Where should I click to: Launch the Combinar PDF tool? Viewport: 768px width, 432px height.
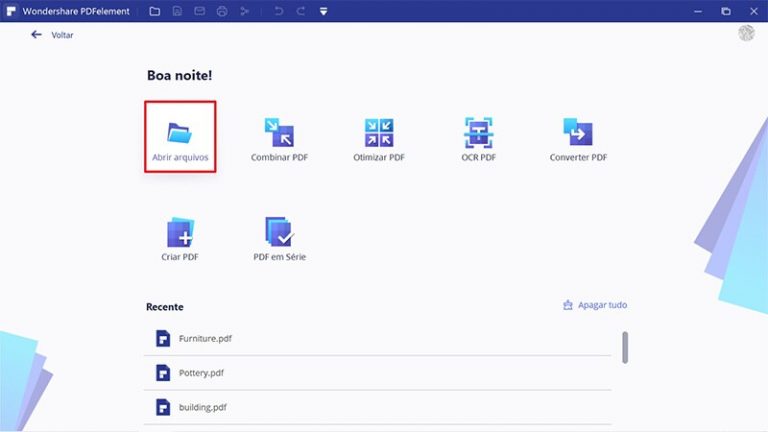[x=279, y=140]
